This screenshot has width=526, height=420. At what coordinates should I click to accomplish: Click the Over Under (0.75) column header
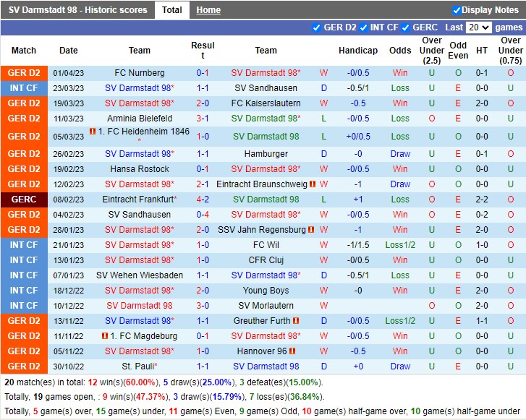[x=510, y=51]
